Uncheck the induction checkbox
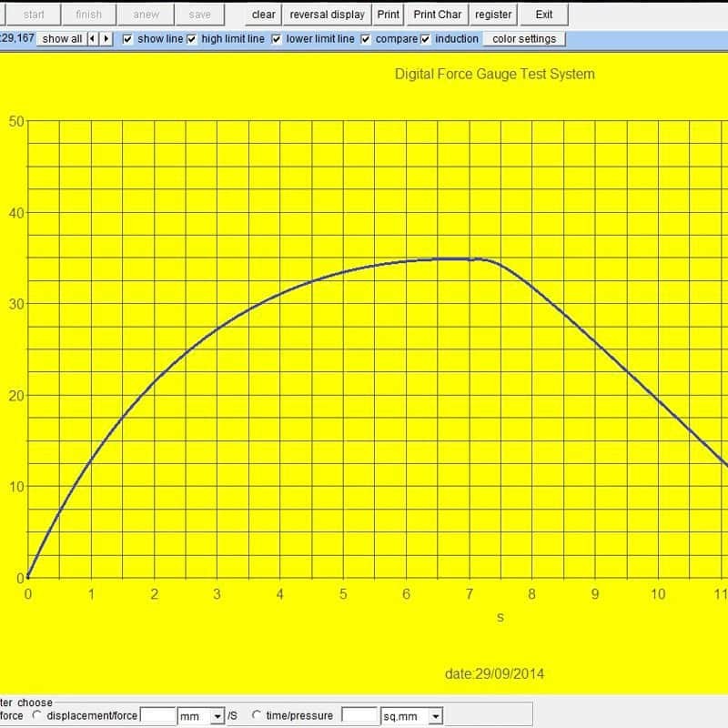 425,39
